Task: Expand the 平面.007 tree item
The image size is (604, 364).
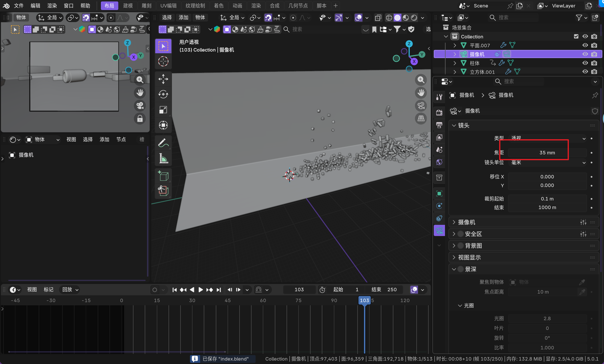Action: (x=455, y=45)
